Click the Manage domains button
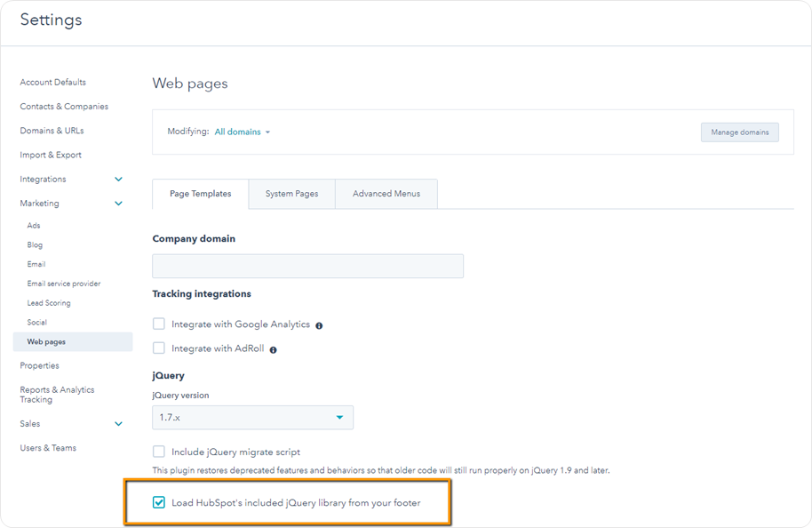 tap(739, 132)
